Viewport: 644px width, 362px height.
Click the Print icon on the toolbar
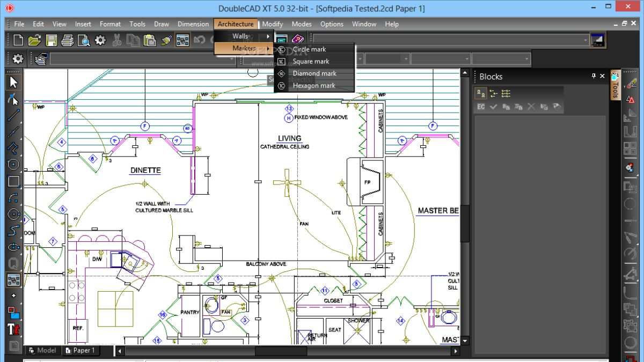tap(68, 40)
